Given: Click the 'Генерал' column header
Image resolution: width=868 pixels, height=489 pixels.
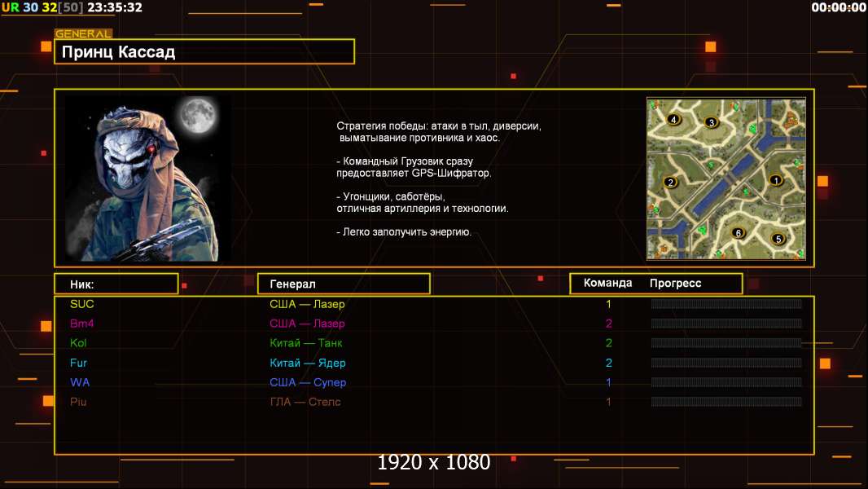Looking at the screenshot, I should point(344,284).
